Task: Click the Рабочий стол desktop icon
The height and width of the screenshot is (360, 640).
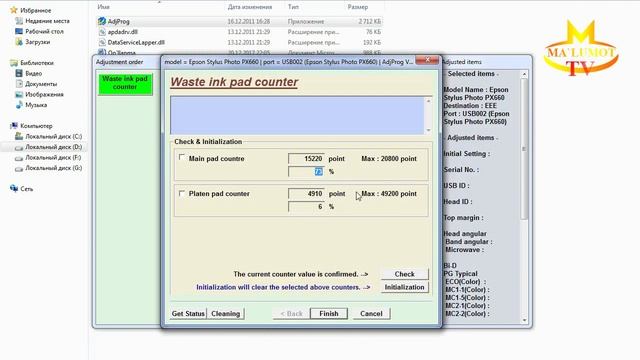Action: pos(19,31)
